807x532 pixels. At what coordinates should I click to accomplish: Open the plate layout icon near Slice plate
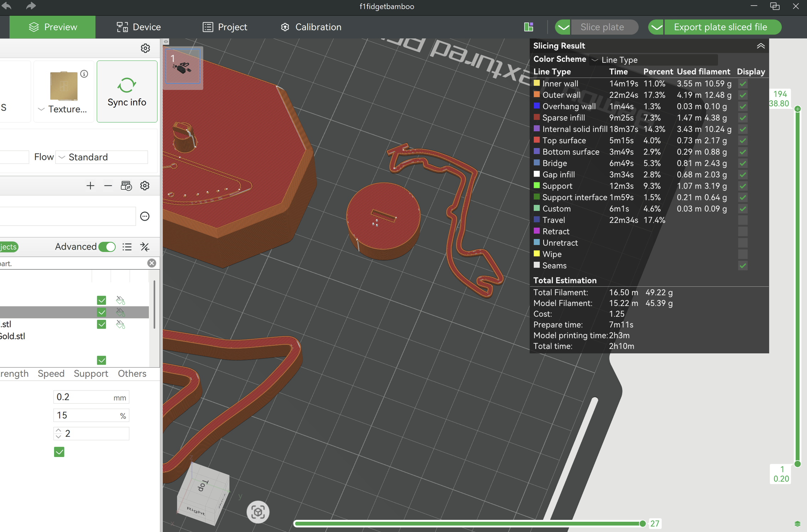point(529,27)
